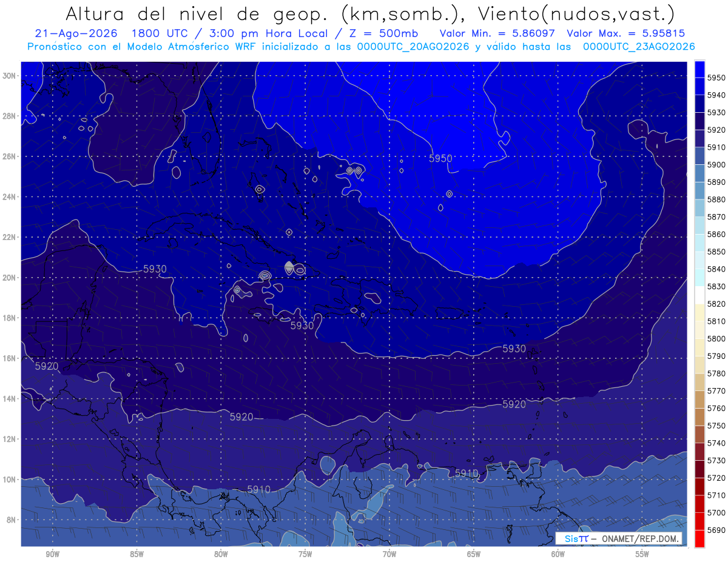Click the 26N latitude axis label
Image resolution: width=728 pixels, height=562 pixels.
(9, 156)
